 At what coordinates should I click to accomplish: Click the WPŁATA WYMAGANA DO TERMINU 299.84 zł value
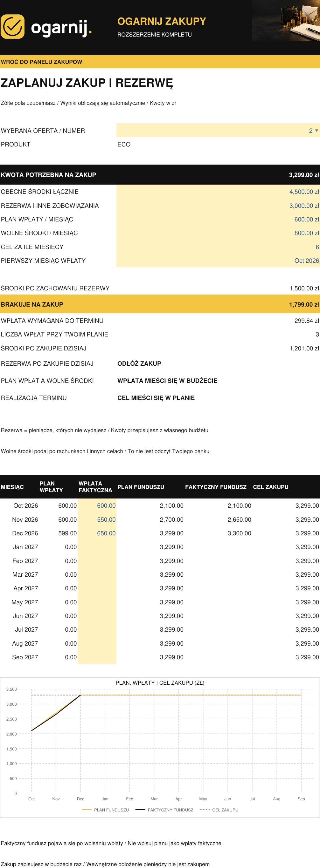pyautogui.click(x=307, y=321)
